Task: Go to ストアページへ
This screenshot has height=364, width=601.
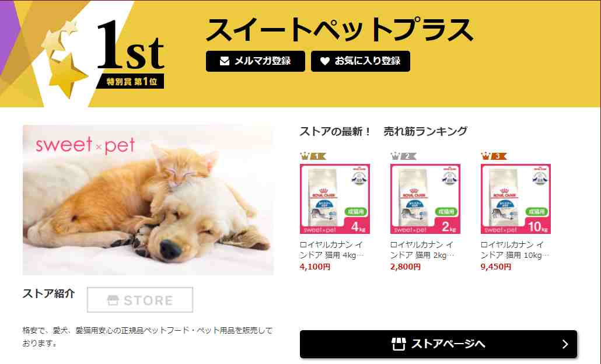Action: point(438,344)
